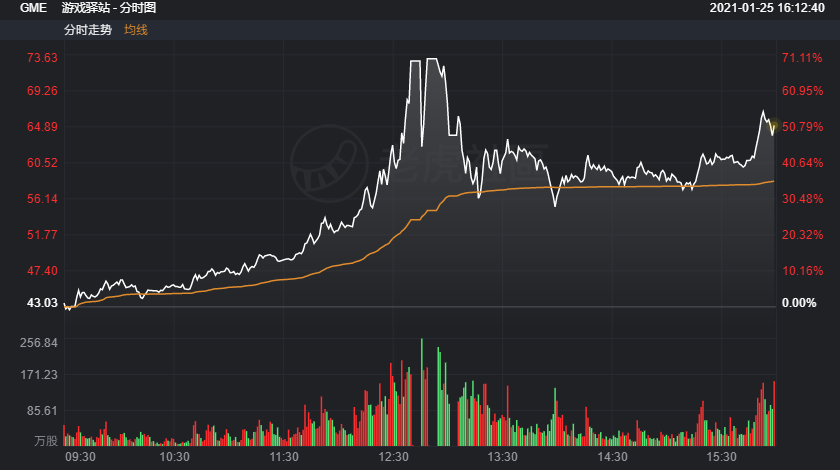Click the last red volume bar at right edge
This screenshot has width=840, height=470.
coord(774,413)
